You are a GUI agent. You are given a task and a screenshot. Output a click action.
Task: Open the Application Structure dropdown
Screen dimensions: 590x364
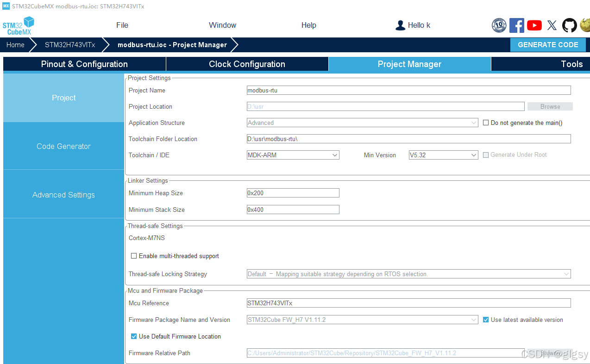362,123
